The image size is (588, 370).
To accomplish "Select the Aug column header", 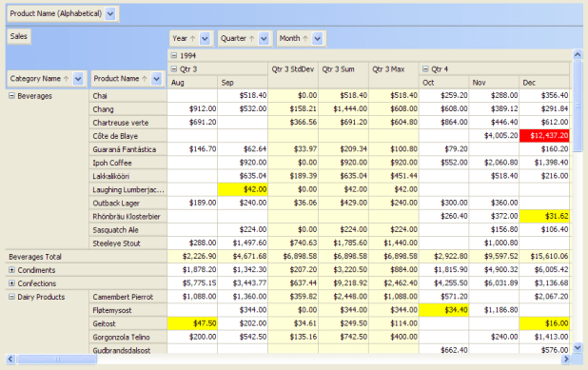I will (192, 83).
